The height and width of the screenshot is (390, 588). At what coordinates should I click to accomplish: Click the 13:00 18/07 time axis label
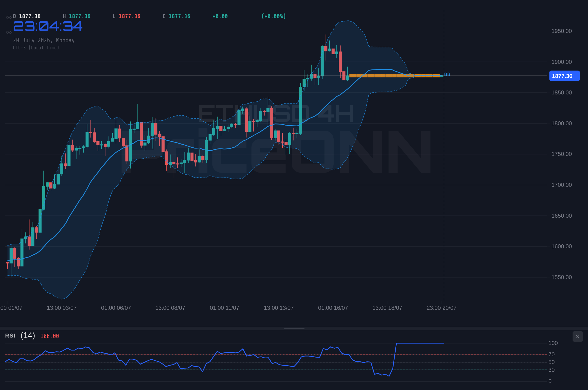[387, 308]
